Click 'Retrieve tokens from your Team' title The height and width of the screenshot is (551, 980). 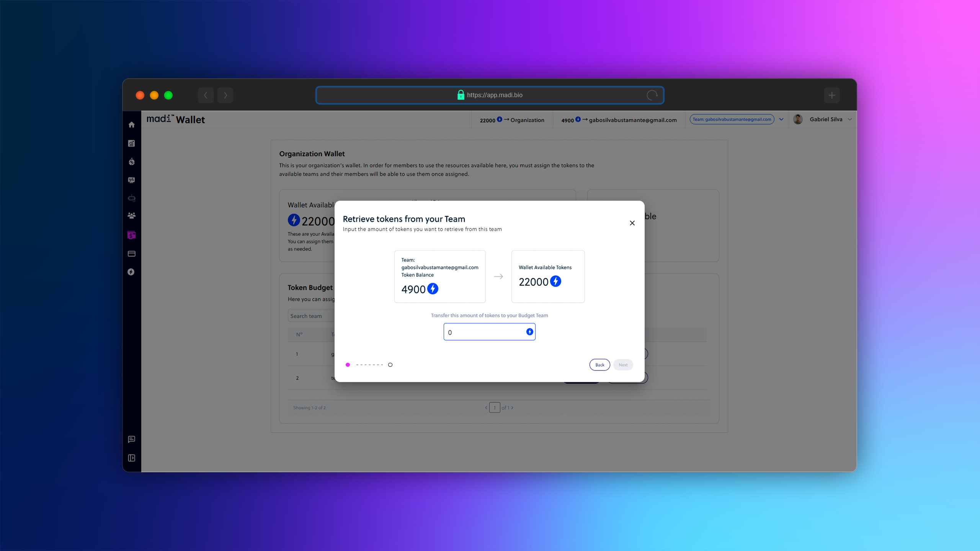404,219
